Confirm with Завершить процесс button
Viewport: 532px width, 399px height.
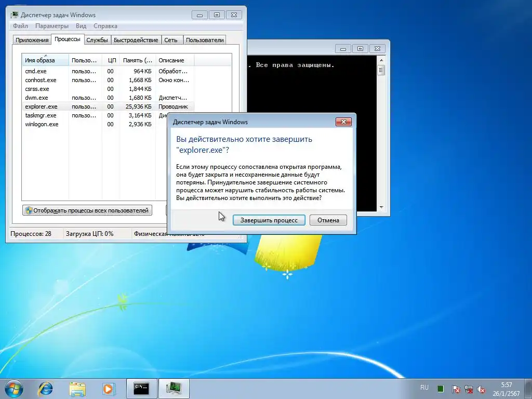tap(269, 220)
